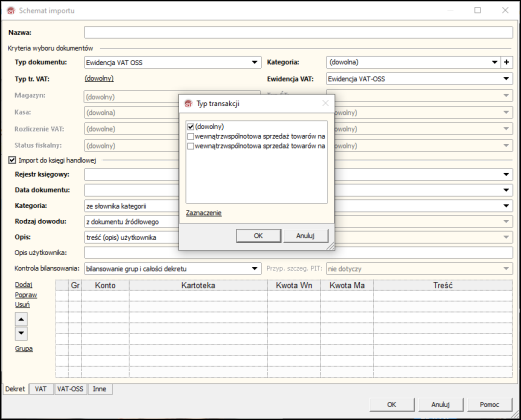Uncheck the (dowolny) transaction type
The width and height of the screenshot is (521, 420).
pyautogui.click(x=191, y=127)
